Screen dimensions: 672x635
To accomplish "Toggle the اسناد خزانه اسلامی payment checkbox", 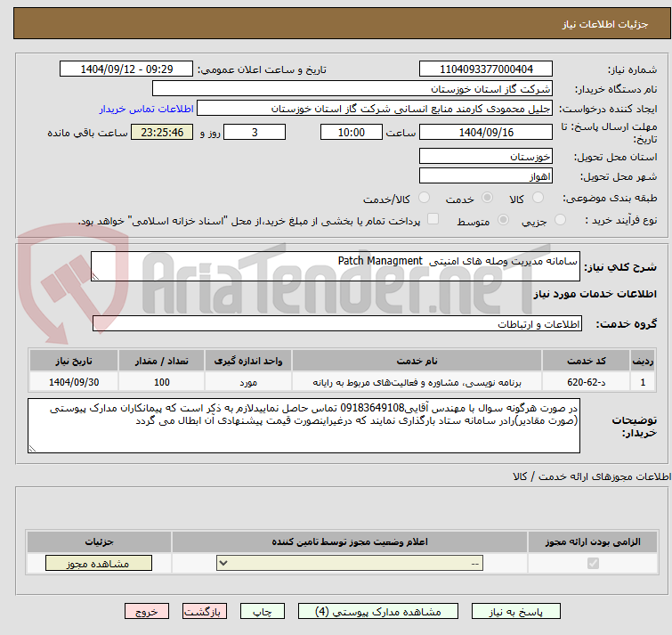I will tap(433, 219).
